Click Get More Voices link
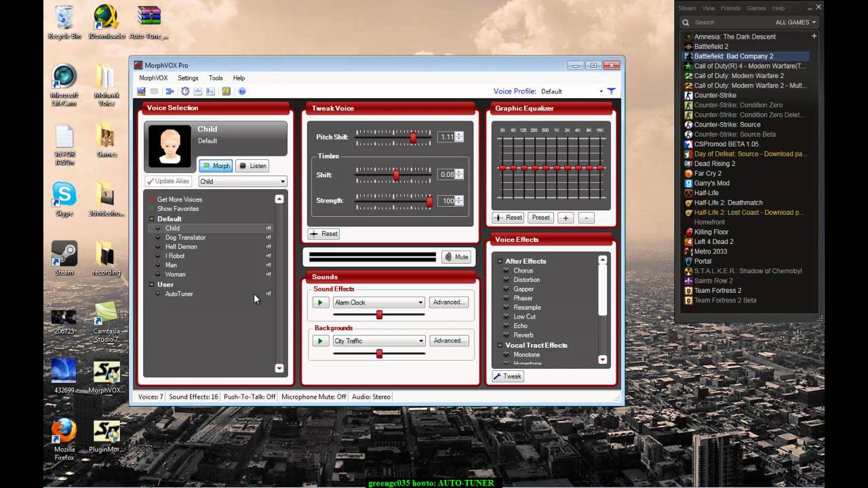Viewport: 868px width, 488px height. (x=180, y=199)
